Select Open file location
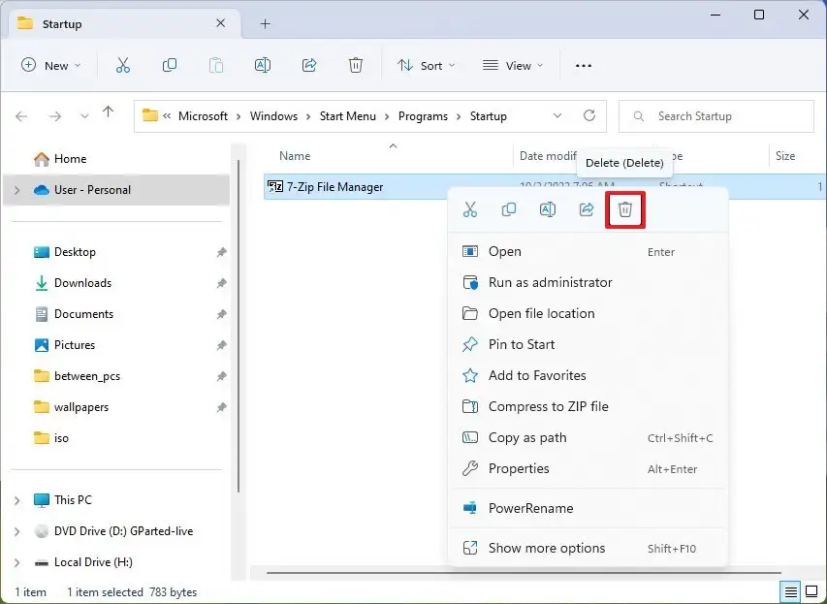Image resolution: width=827 pixels, height=604 pixels. point(588,313)
